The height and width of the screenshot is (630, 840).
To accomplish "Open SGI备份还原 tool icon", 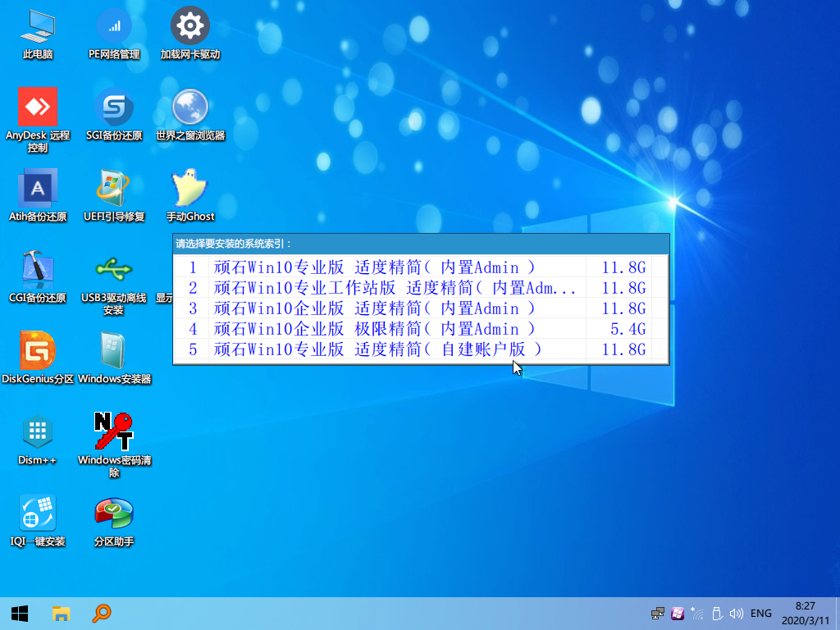I will click(x=114, y=108).
